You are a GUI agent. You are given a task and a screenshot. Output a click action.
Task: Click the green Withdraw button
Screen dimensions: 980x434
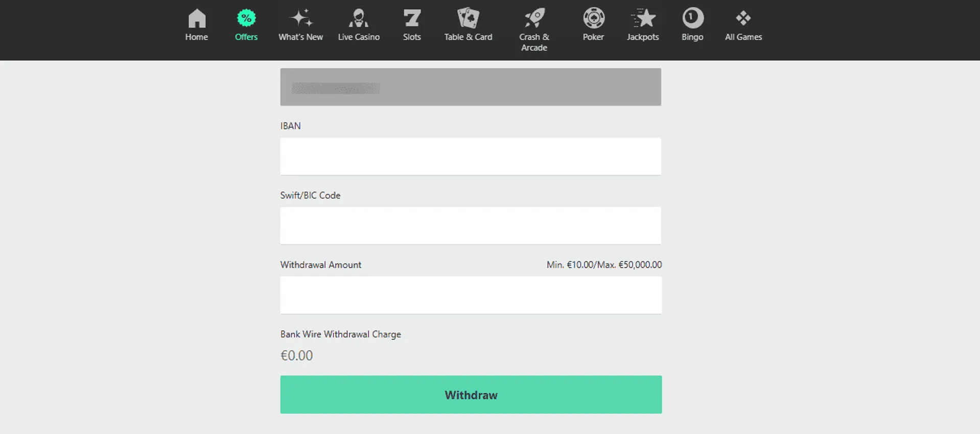pos(471,395)
